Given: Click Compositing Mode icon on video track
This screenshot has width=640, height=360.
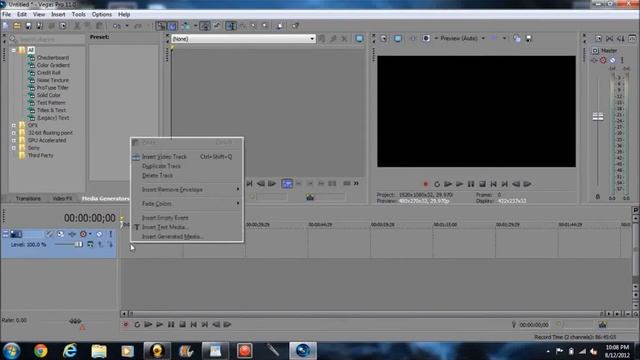Looking at the screenshot, I should [x=90, y=244].
